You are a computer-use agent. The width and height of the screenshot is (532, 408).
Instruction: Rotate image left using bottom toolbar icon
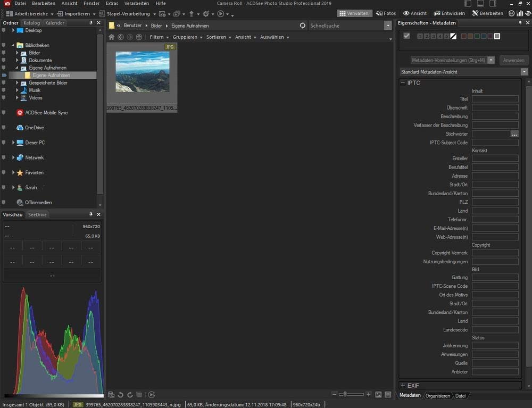tap(121, 395)
